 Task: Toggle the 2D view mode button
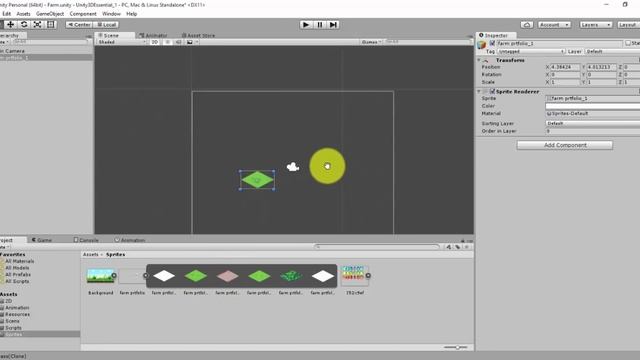coord(155,42)
